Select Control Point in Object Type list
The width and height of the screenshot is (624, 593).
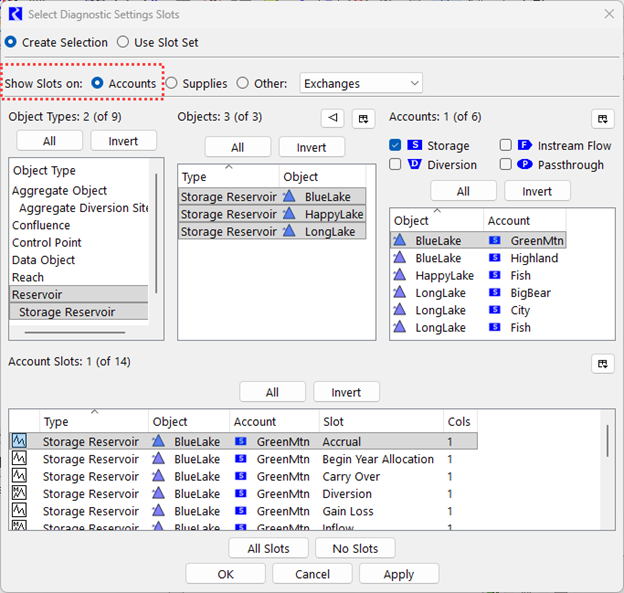(x=47, y=243)
